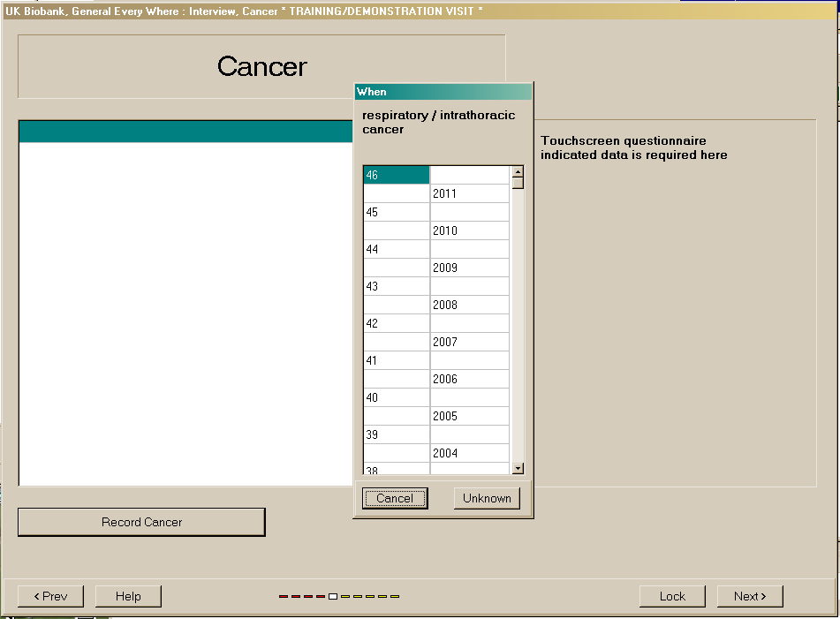Select age 45 row
840x619 pixels.
tap(396, 212)
